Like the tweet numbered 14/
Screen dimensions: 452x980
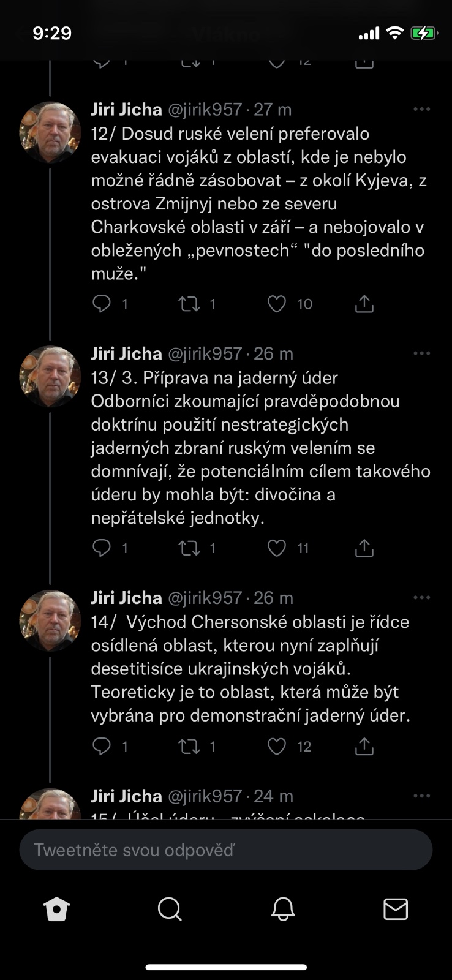277,746
